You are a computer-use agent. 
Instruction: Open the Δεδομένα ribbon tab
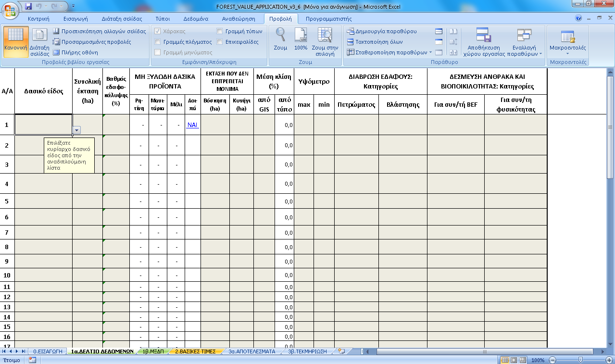(196, 19)
